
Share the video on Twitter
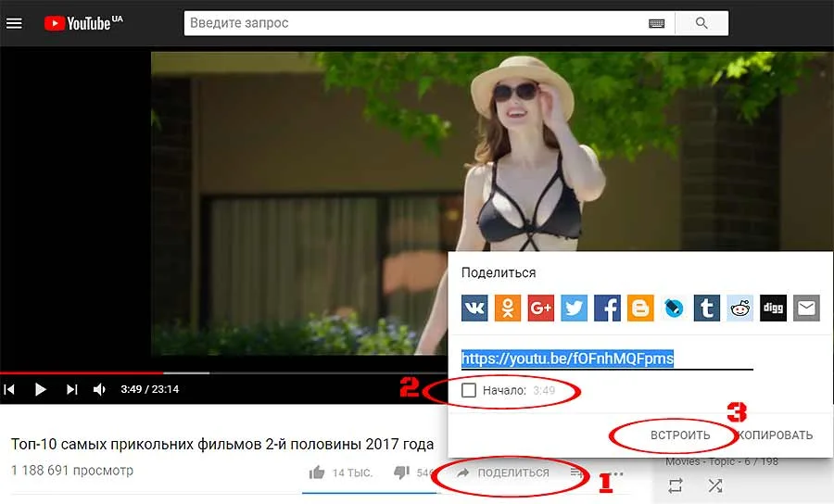pos(574,309)
